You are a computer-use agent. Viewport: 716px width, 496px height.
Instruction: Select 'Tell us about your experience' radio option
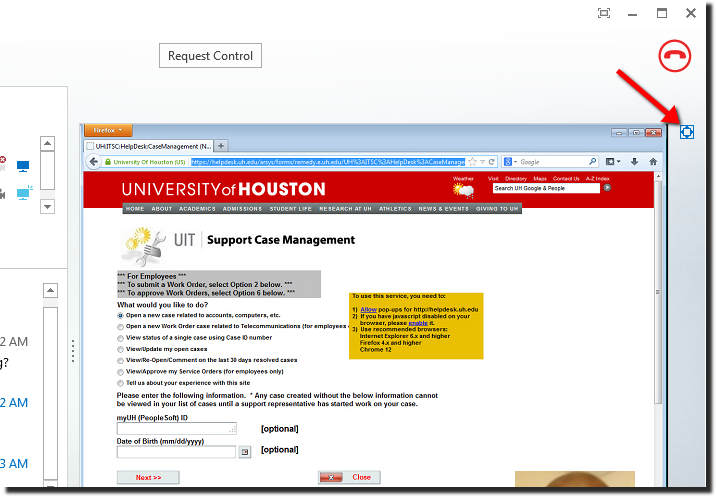[x=121, y=382]
